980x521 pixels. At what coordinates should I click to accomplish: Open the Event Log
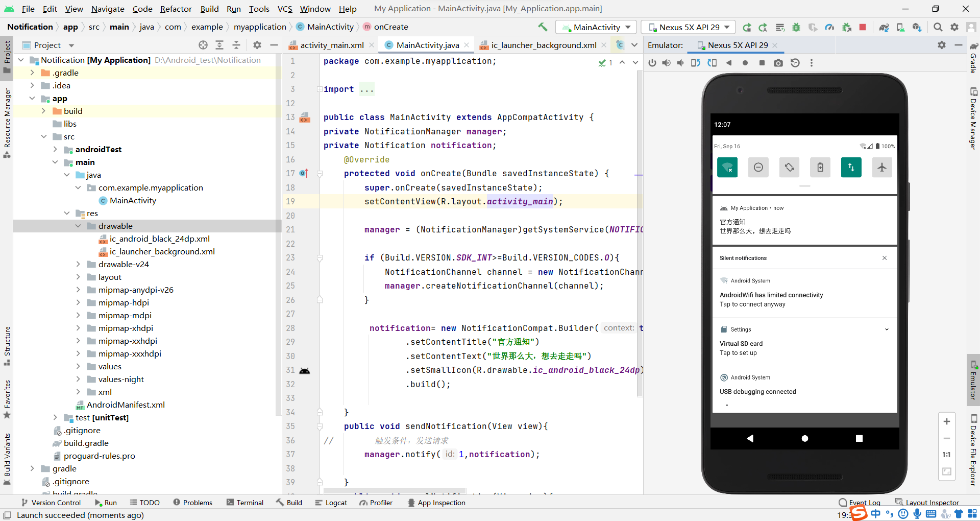tap(864, 503)
